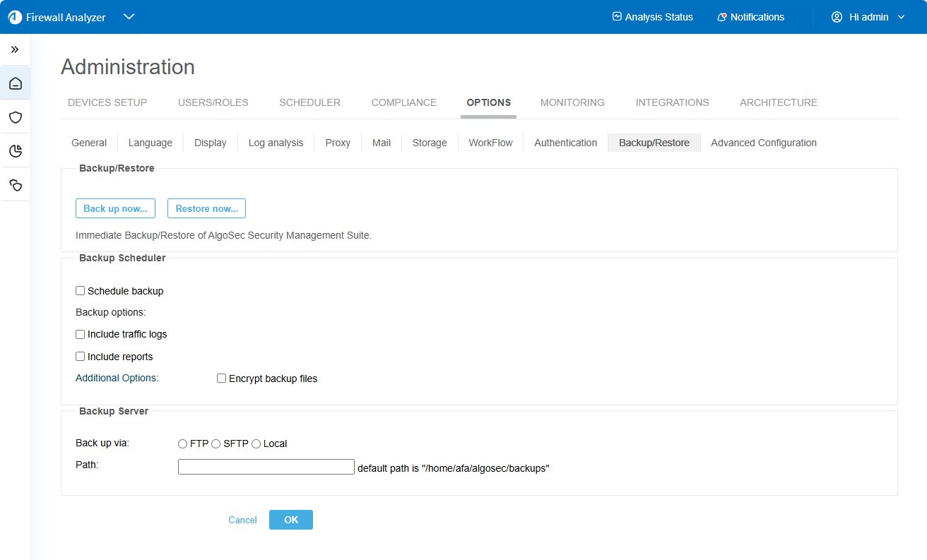Tick the Encrypt backup files checkbox

coord(222,379)
